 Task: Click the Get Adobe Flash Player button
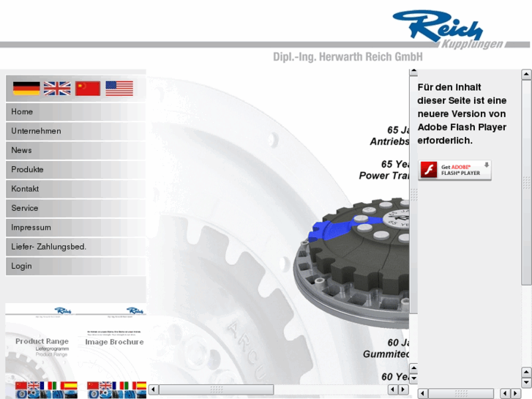point(454,170)
